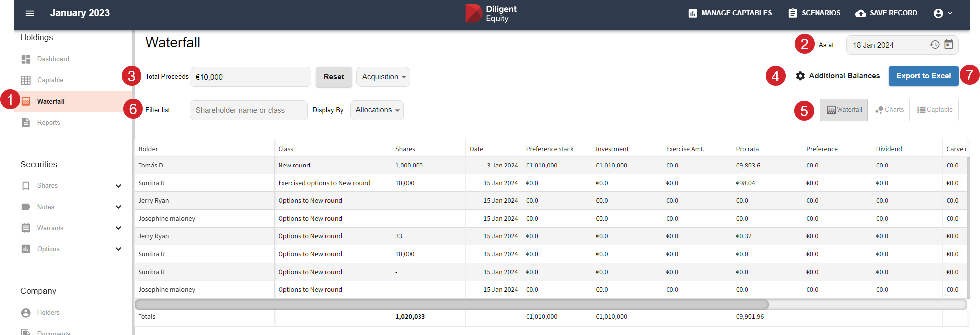Switch to the Charts view toggle

click(889, 110)
